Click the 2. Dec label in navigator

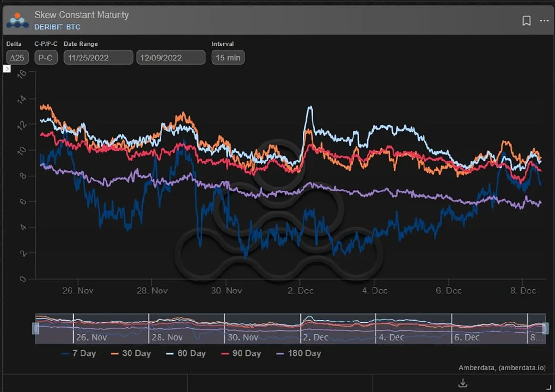[315, 337]
